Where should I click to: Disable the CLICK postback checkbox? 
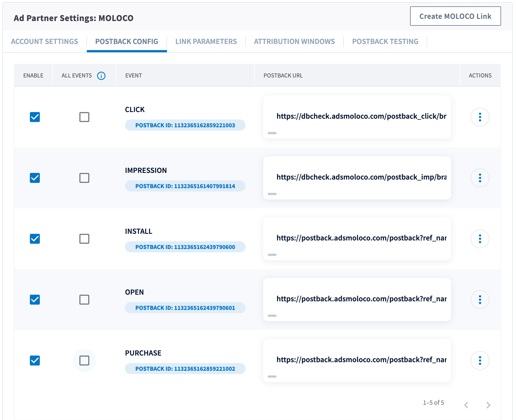(x=35, y=117)
